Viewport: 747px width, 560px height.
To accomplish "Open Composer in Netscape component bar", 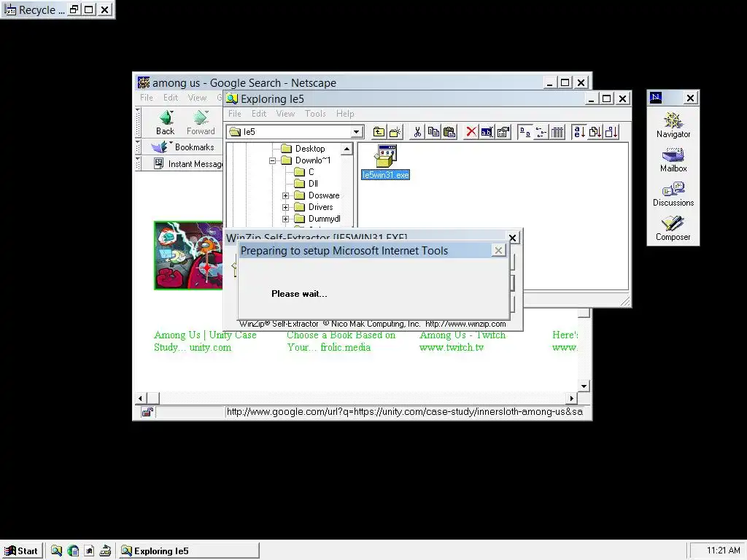I will (x=673, y=228).
